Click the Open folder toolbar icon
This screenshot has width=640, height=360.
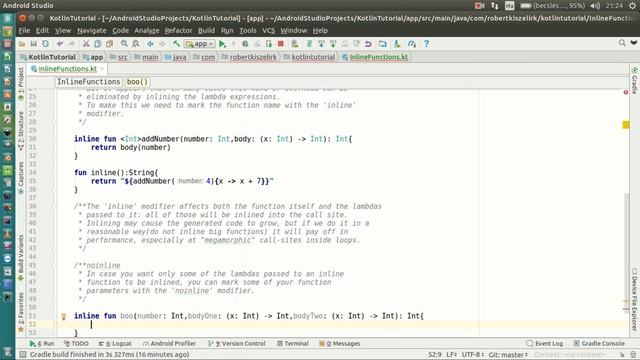tap(22, 44)
